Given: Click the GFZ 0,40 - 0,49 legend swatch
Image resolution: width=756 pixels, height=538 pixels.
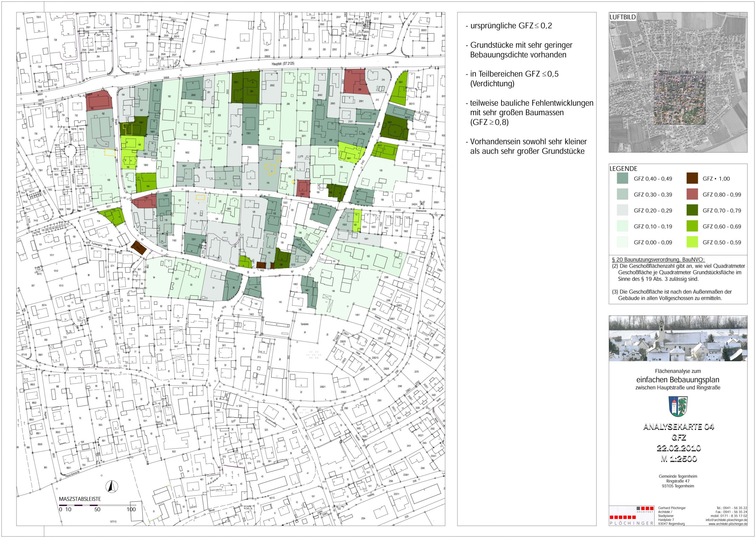Looking at the screenshot, I should [623, 179].
